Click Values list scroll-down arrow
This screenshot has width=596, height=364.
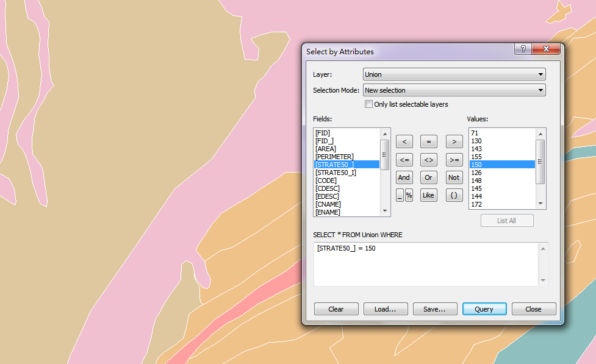(540, 204)
